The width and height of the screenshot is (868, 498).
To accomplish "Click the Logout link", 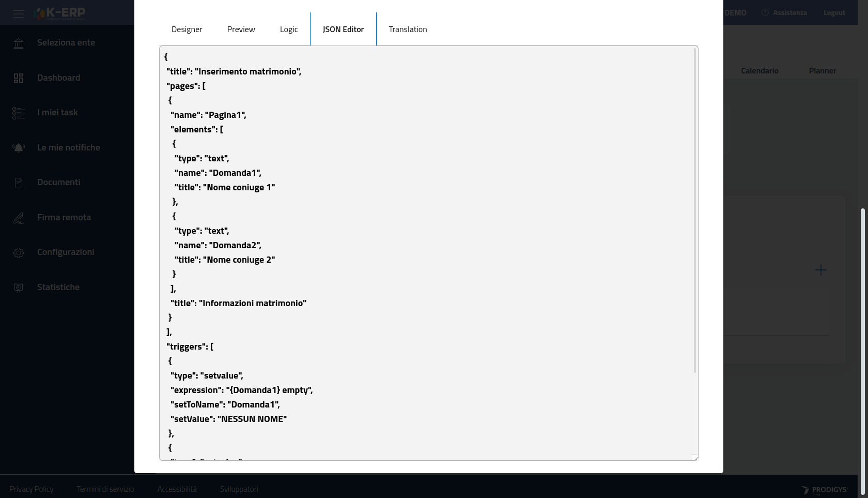I will pyautogui.click(x=834, y=13).
